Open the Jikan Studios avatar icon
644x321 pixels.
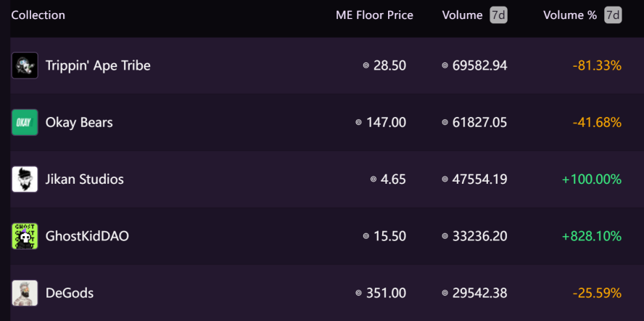25,179
